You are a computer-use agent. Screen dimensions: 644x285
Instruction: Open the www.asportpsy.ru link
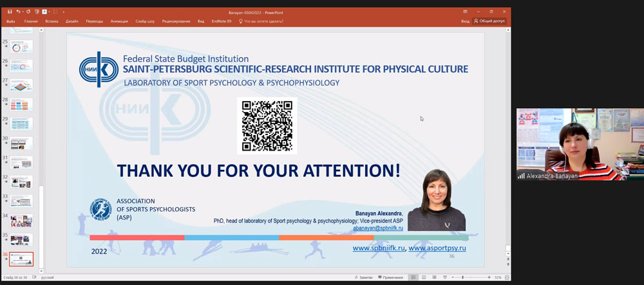437,248
